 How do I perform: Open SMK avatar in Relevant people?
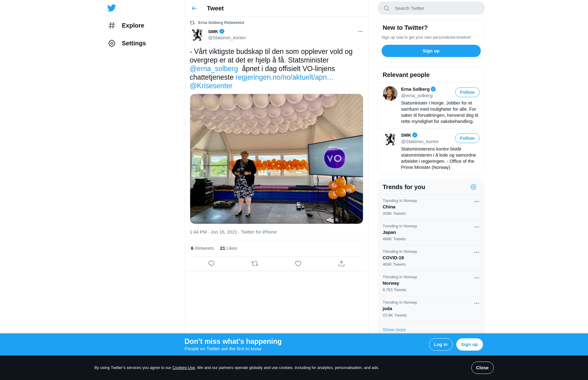click(390, 139)
